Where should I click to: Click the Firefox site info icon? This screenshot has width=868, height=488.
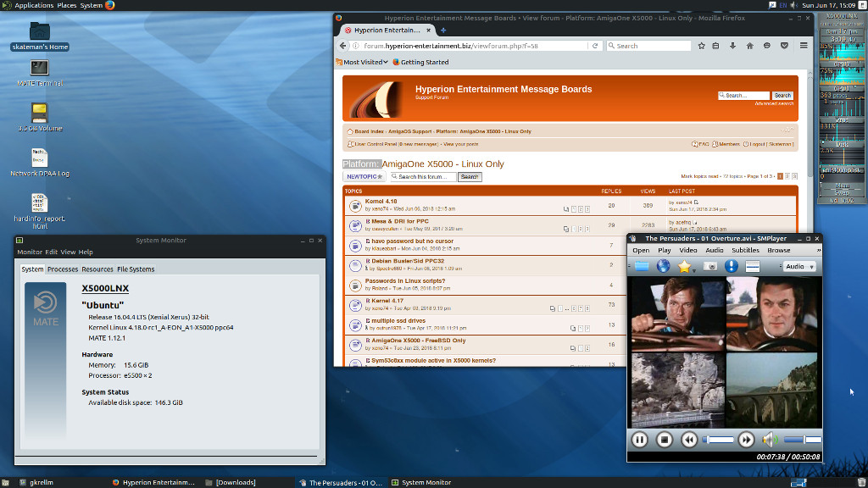[356, 46]
